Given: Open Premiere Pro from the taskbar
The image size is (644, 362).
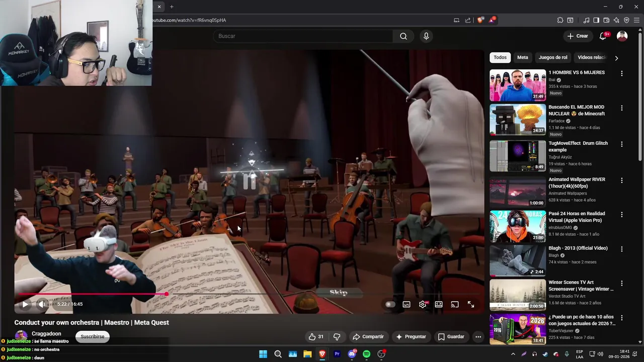Looking at the screenshot, I should [x=337, y=354].
